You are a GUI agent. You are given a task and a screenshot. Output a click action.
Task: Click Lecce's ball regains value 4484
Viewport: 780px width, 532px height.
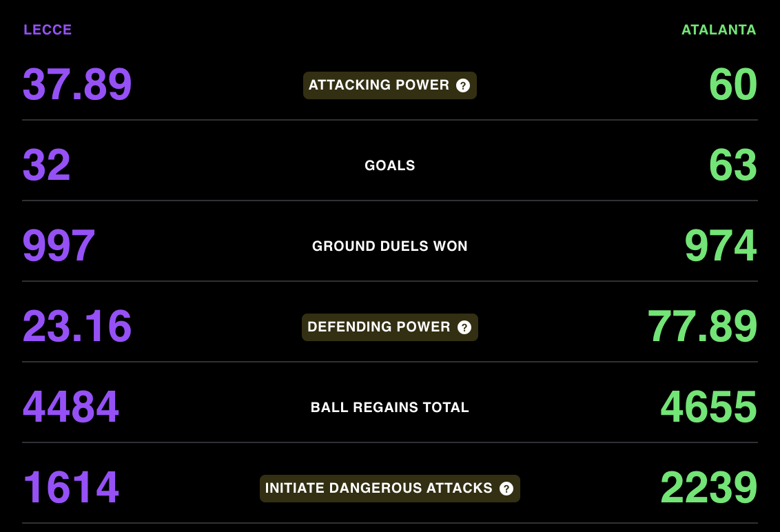[71, 407]
